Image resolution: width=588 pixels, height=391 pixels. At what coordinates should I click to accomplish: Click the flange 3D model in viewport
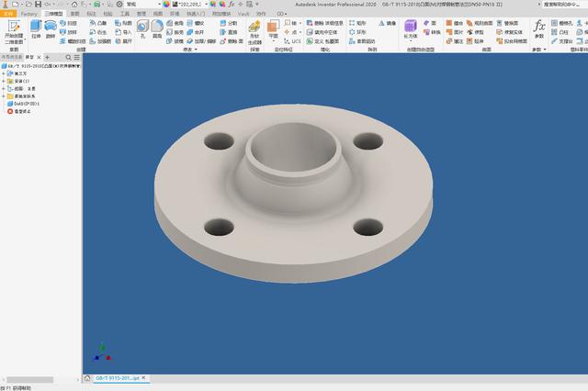pos(293,194)
